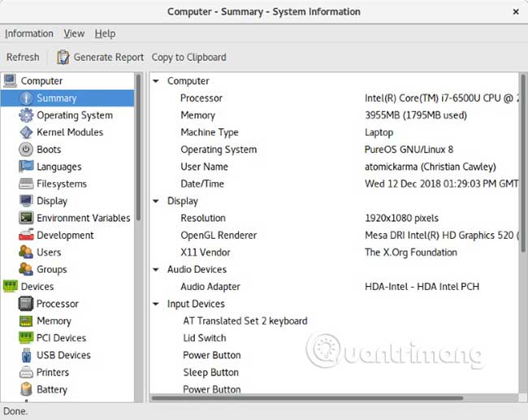Close the System Information window
This screenshot has height=420, width=528.
[516, 12]
